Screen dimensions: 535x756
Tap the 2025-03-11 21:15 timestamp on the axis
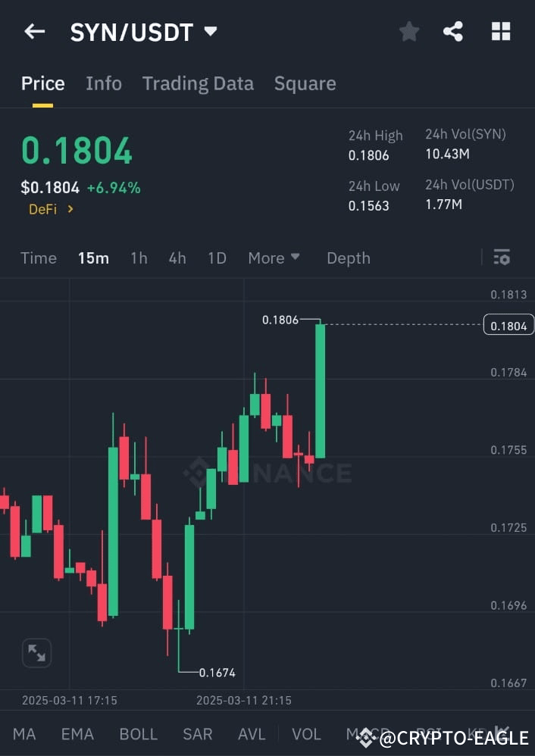coord(243,701)
